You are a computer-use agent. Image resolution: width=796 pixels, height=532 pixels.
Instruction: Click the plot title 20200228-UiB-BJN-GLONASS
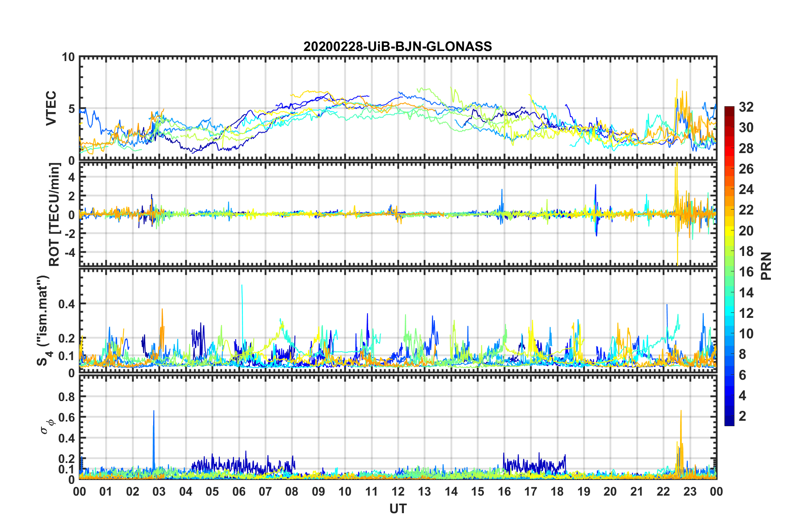pyautogui.click(x=398, y=46)
